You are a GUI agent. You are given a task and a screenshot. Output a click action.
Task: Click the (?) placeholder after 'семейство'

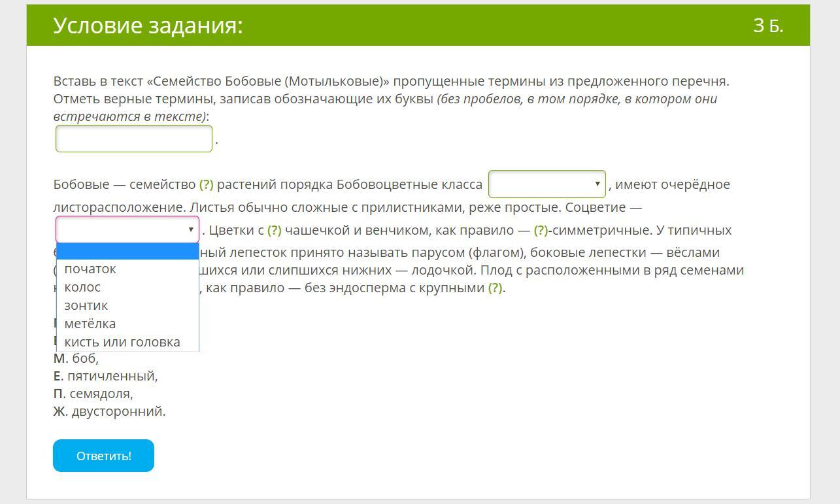[x=207, y=184]
